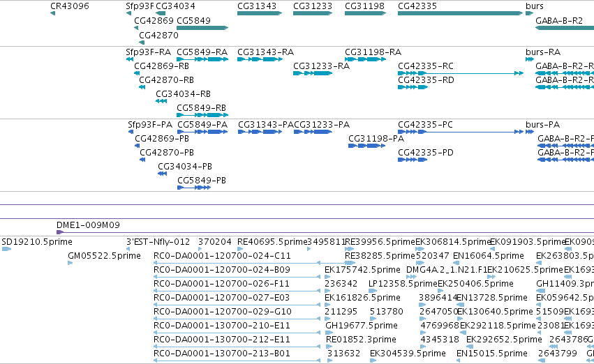Click the long CG42335 gene bar
The width and height of the screenshot is (594, 364).
point(460,13)
